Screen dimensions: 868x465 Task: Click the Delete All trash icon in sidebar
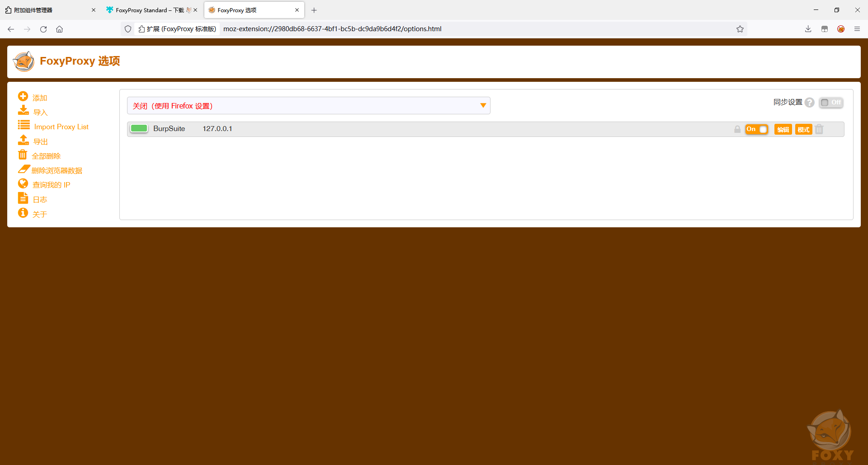point(23,155)
